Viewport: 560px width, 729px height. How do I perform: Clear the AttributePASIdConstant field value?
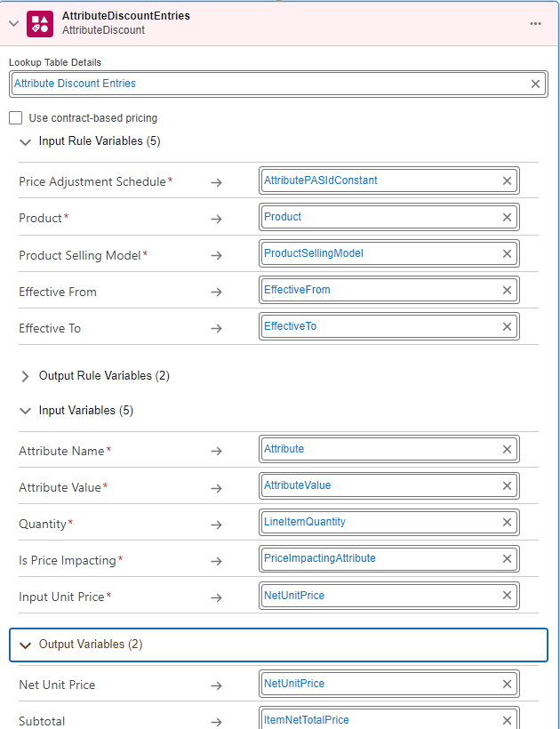pos(507,180)
